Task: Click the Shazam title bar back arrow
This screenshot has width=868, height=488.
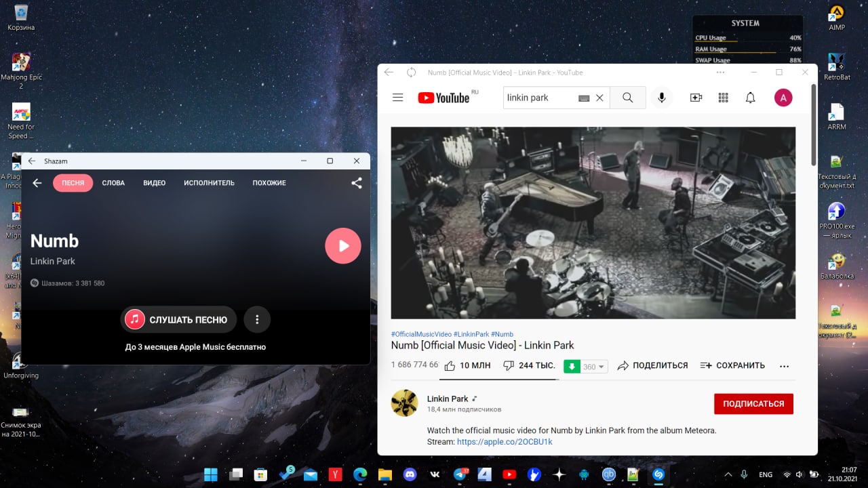Action: 31,161
